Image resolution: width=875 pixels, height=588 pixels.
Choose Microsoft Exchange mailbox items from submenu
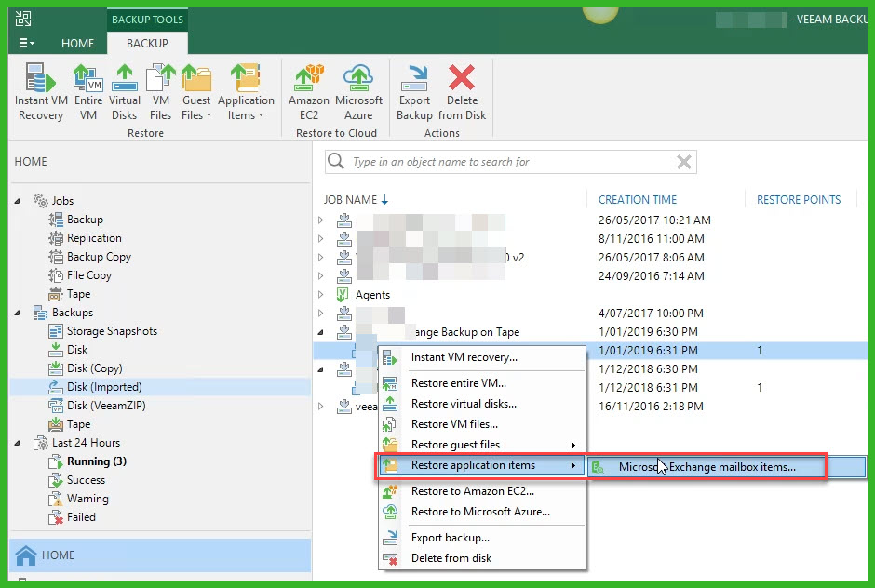coord(707,467)
